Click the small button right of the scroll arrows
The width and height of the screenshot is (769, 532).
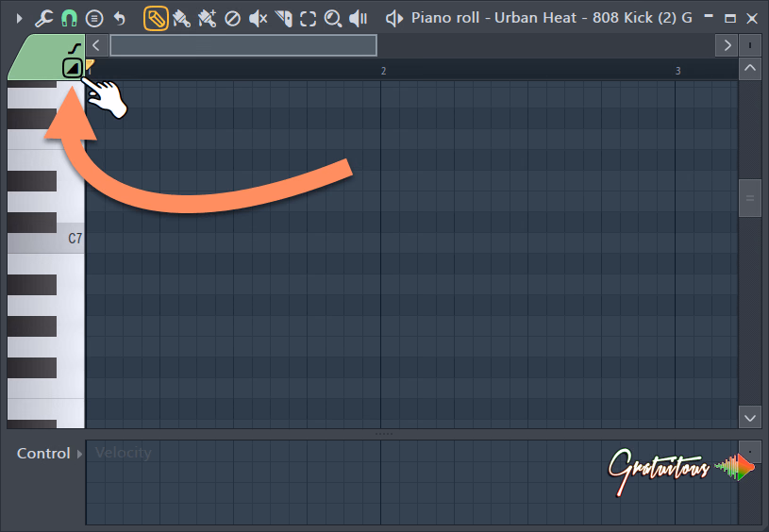pyautogui.click(x=750, y=45)
